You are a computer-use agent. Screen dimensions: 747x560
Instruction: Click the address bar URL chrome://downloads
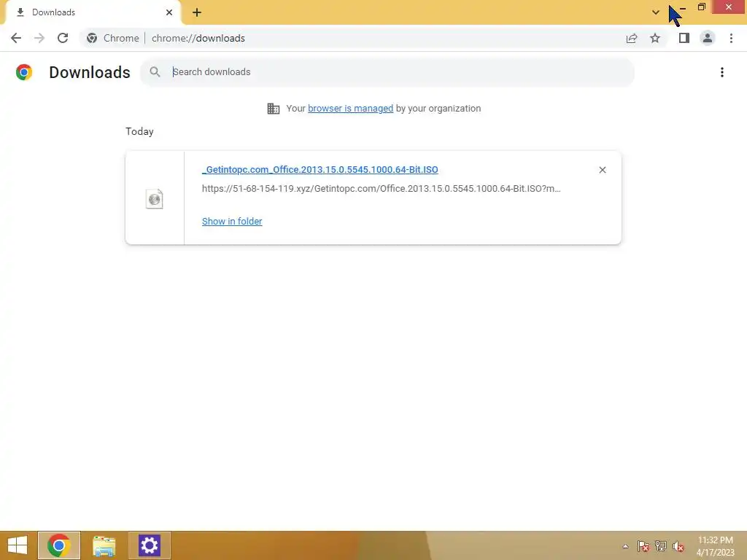(198, 38)
